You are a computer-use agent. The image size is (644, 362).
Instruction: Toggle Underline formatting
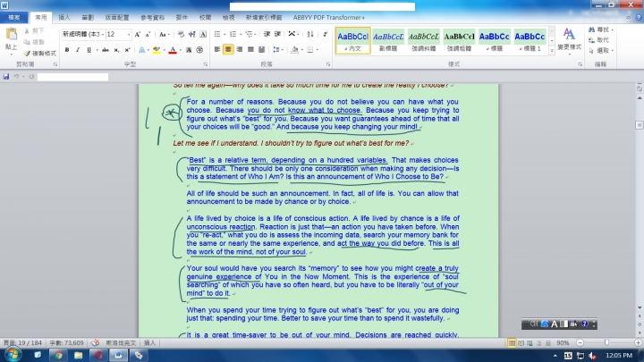pyautogui.click(x=89, y=50)
